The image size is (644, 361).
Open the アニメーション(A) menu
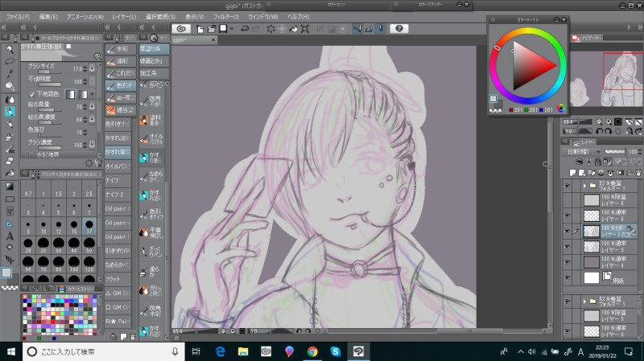(x=85, y=17)
